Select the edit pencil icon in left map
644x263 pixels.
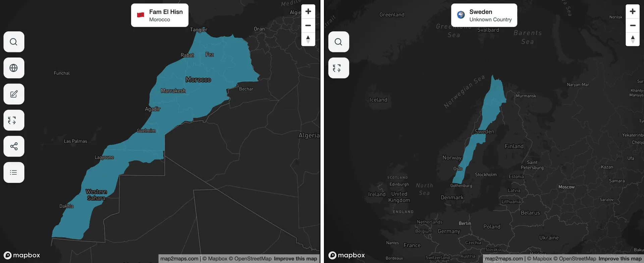pyautogui.click(x=14, y=94)
